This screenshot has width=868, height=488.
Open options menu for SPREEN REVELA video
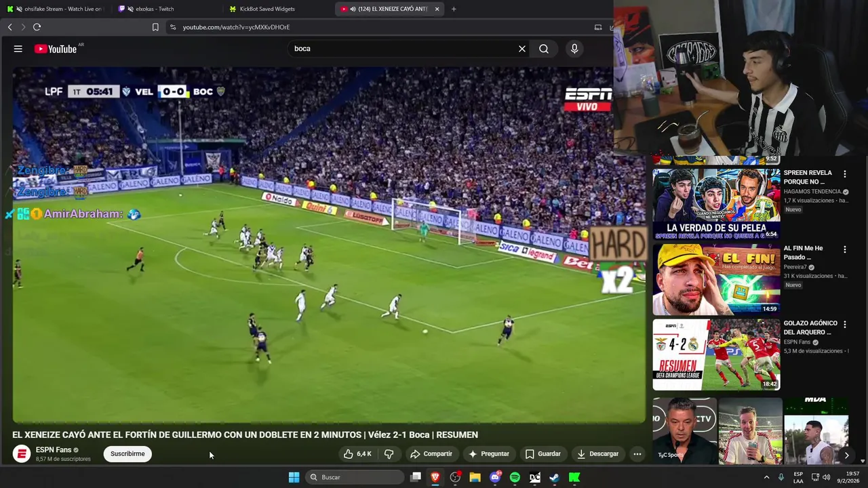[844, 174]
